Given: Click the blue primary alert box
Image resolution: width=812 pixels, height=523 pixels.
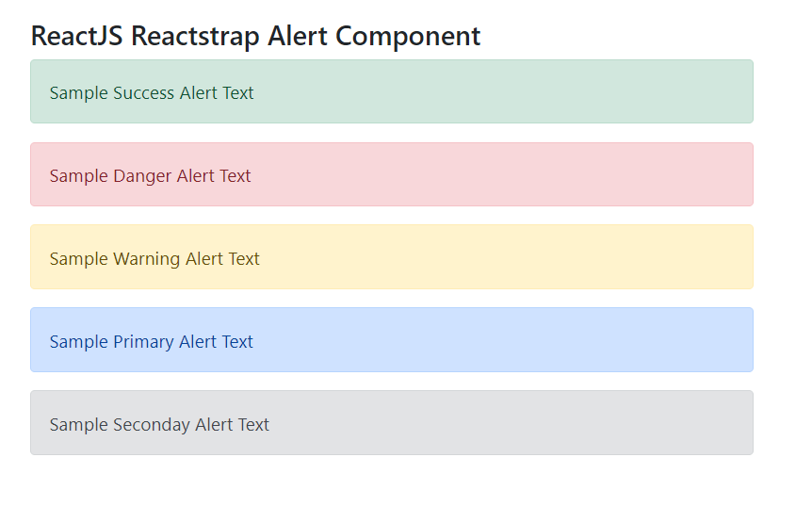Looking at the screenshot, I should coord(499,341).
